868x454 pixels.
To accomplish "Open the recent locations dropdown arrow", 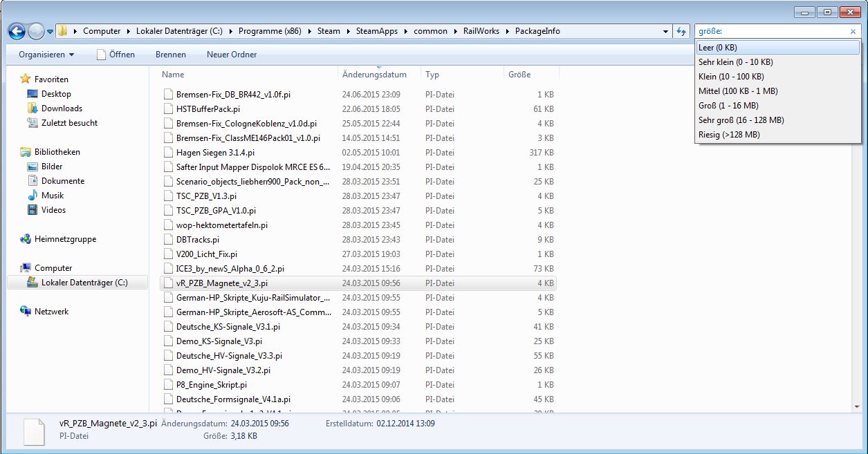I will point(50,32).
